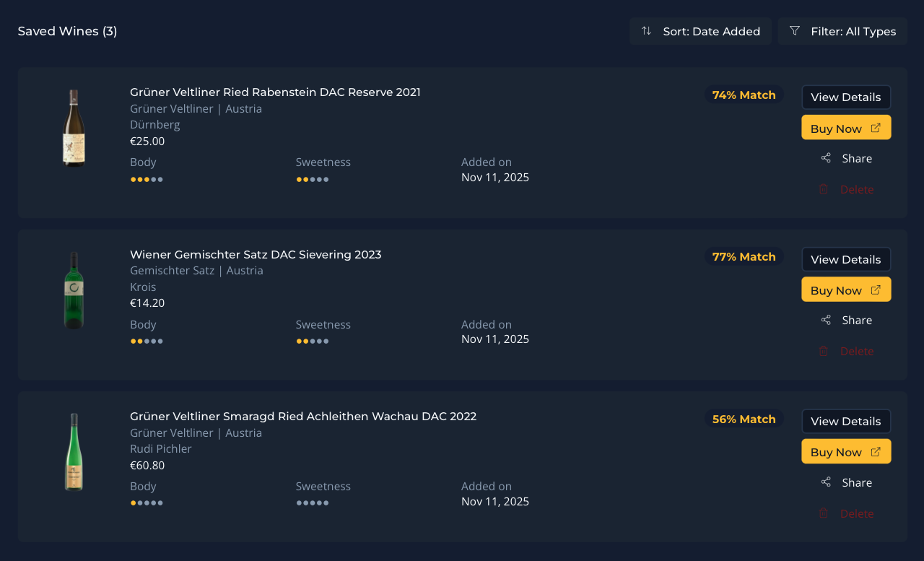The width and height of the screenshot is (924, 561).
Task: Open Grüner Veltliner Smaragd Ried Achleithen title
Action: (x=303, y=417)
